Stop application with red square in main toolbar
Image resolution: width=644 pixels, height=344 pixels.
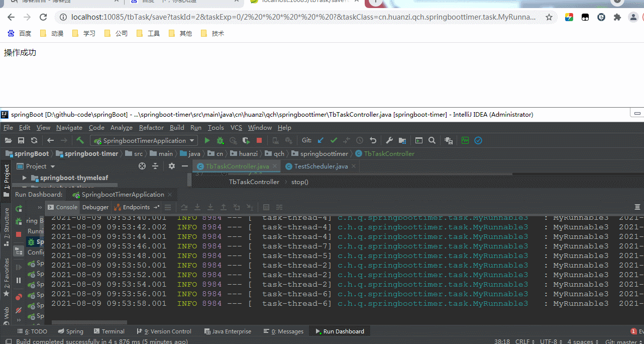(x=259, y=140)
